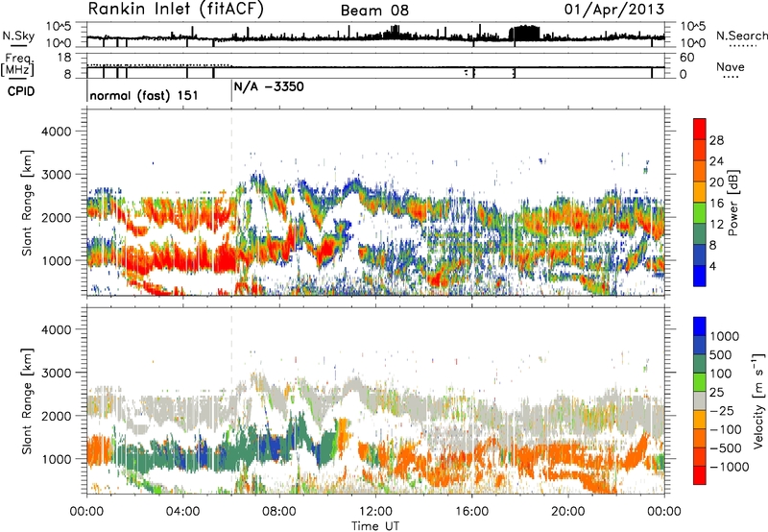Click the '12:00' time axis label
This screenshot has width=768, height=532.
click(375, 512)
